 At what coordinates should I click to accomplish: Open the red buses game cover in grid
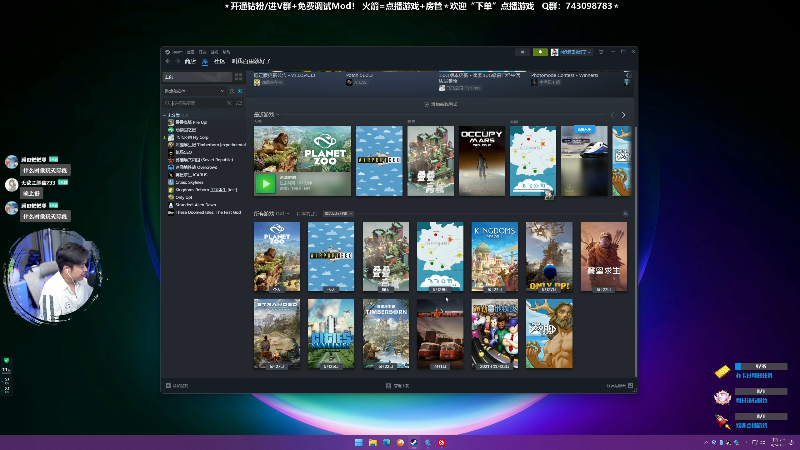coord(440,334)
